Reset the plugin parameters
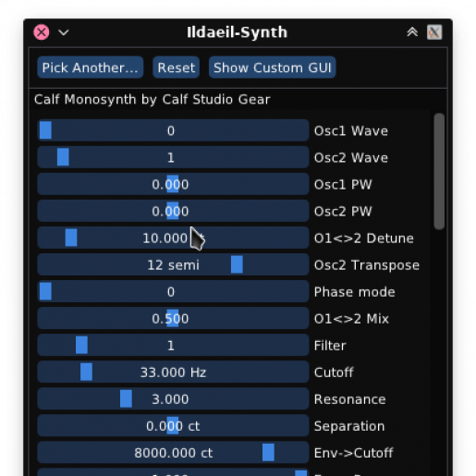The height and width of the screenshot is (476, 476). [x=177, y=67]
